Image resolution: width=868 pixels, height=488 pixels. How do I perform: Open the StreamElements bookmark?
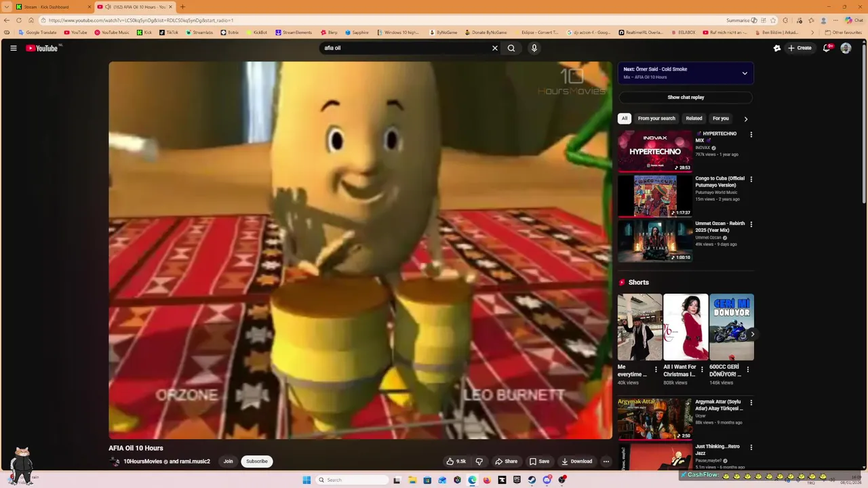point(293,33)
